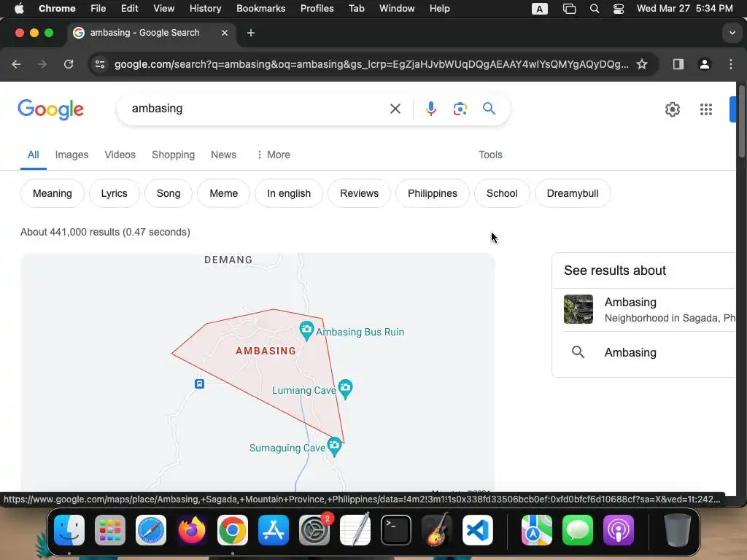Click the bus stop marker on map

(200, 384)
